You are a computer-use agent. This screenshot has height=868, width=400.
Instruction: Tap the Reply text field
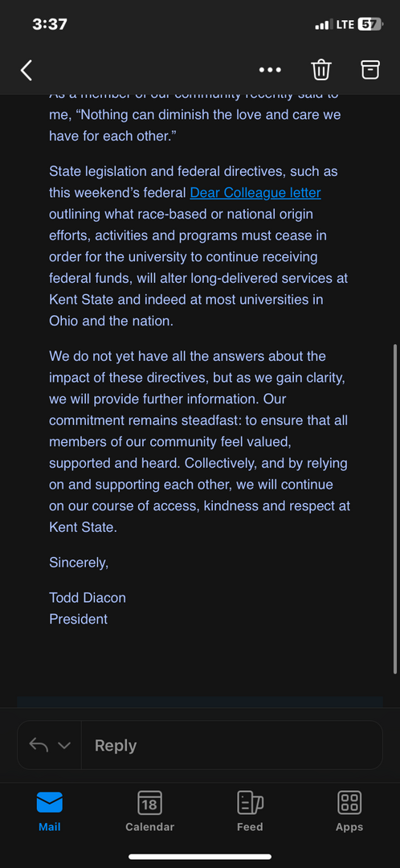point(232,745)
